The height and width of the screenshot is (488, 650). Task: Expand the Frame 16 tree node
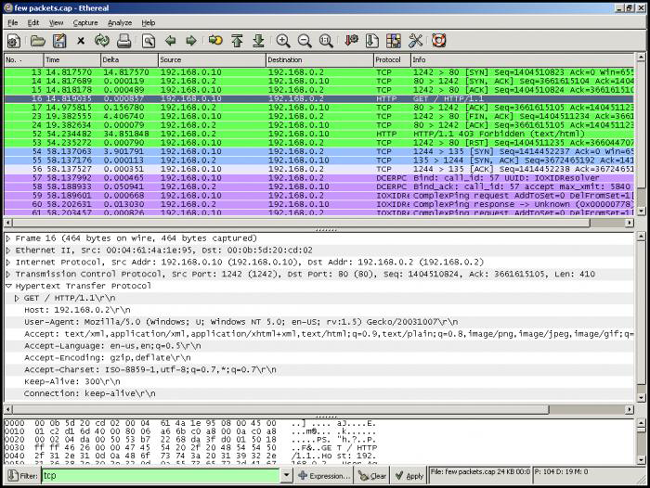click(9, 241)
